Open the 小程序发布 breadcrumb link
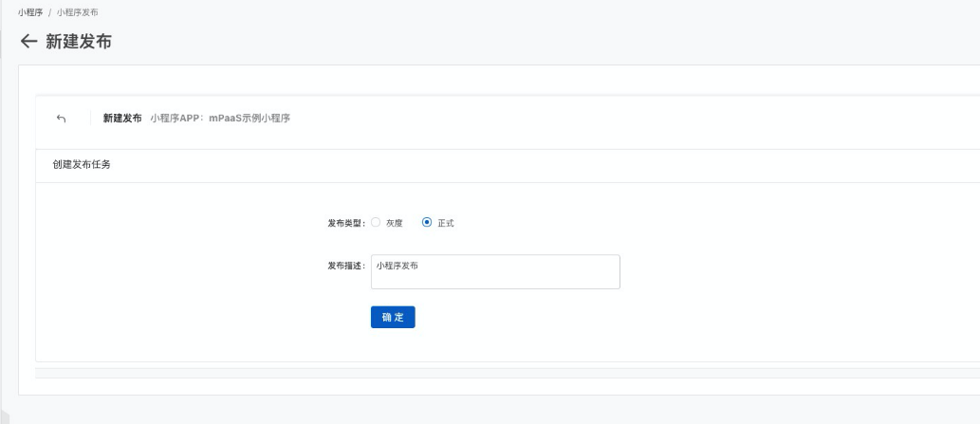This screenshot has height=424, width=980. pyautogui.click(x=77, y=12)
